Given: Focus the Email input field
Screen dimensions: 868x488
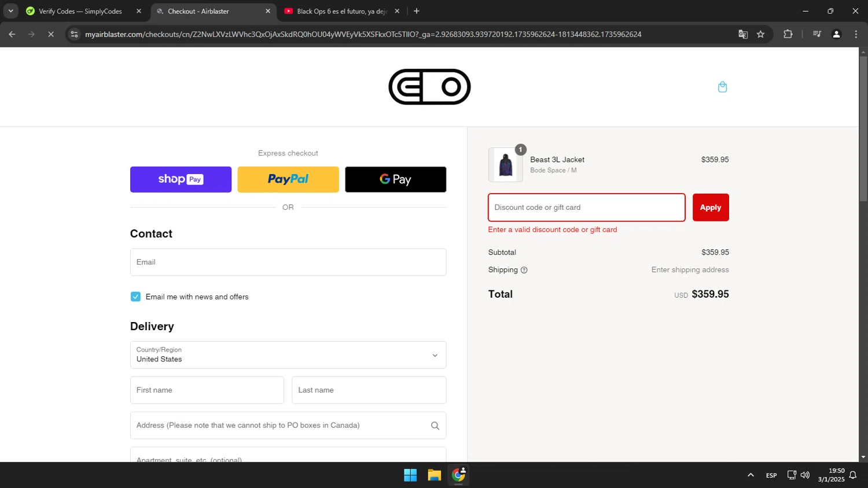Looking at the screenshot, I should coord(288,262).
